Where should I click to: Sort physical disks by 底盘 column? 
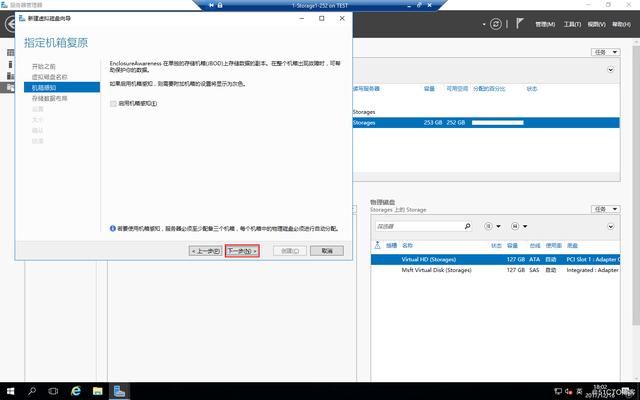pyautogui.click(x=572, y=245)
